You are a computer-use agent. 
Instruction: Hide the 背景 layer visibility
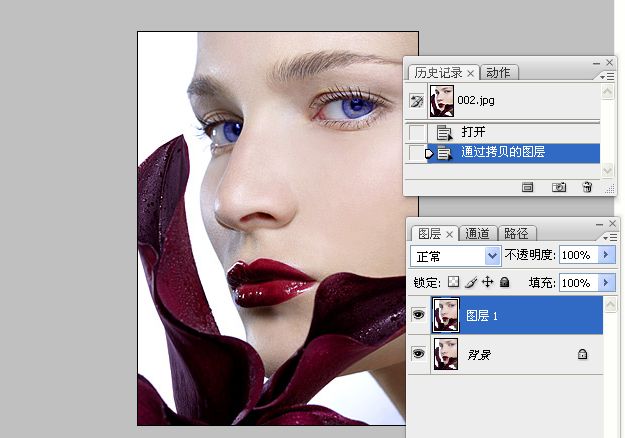tap(418, 354)
